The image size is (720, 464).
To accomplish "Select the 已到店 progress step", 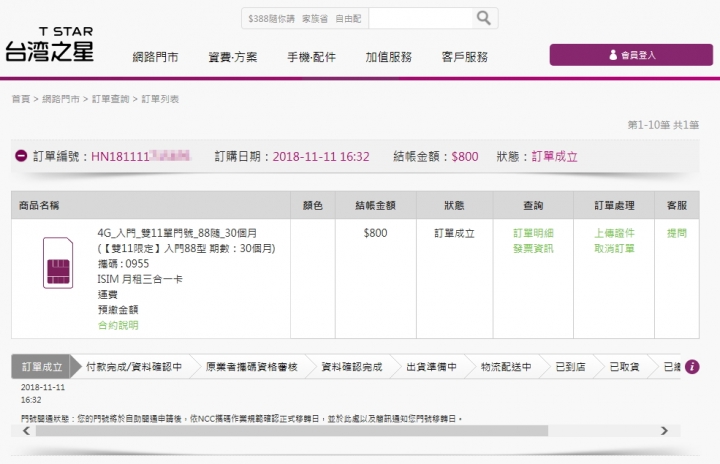I will tap(570, 367).
